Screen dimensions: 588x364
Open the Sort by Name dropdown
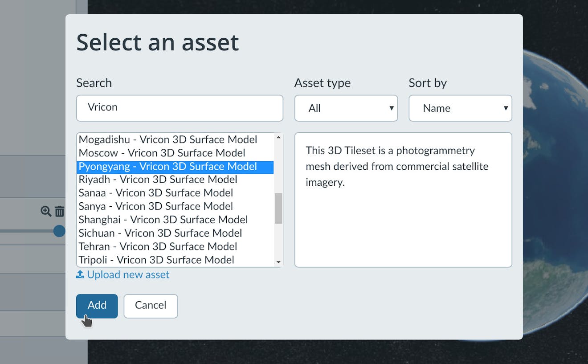460,108
